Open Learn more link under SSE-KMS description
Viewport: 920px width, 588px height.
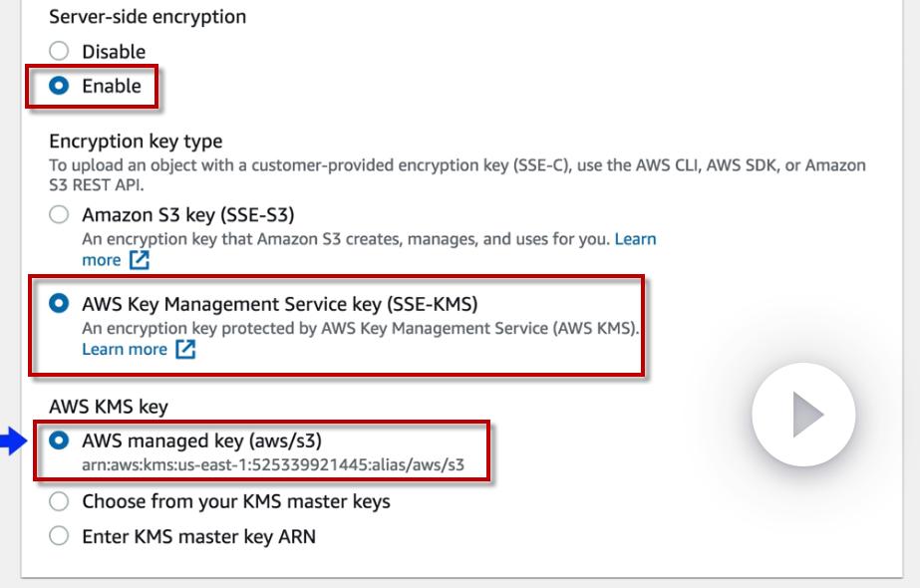[x=125, y=350]
